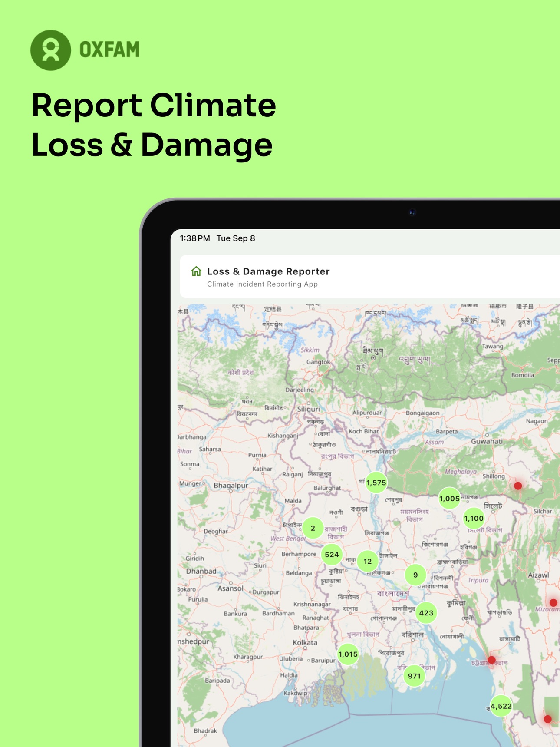
Task: Click the Aizawl city label
Action: (x=538, y=575)
